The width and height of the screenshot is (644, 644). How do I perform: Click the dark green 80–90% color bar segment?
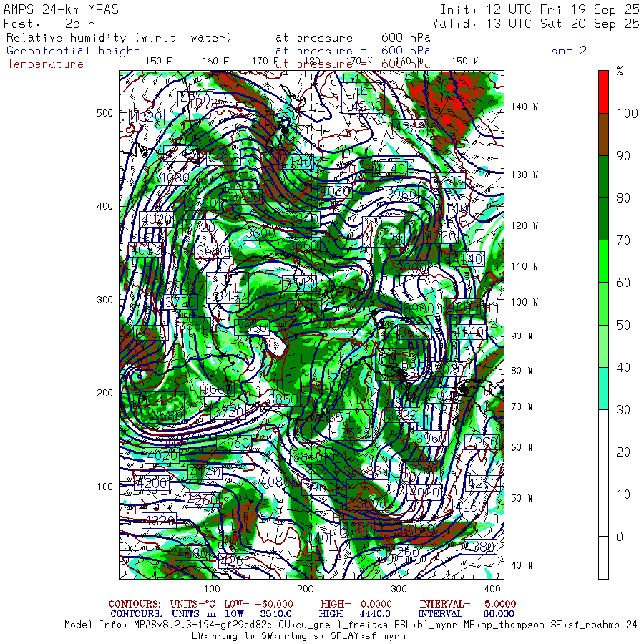tap(603, 177)
